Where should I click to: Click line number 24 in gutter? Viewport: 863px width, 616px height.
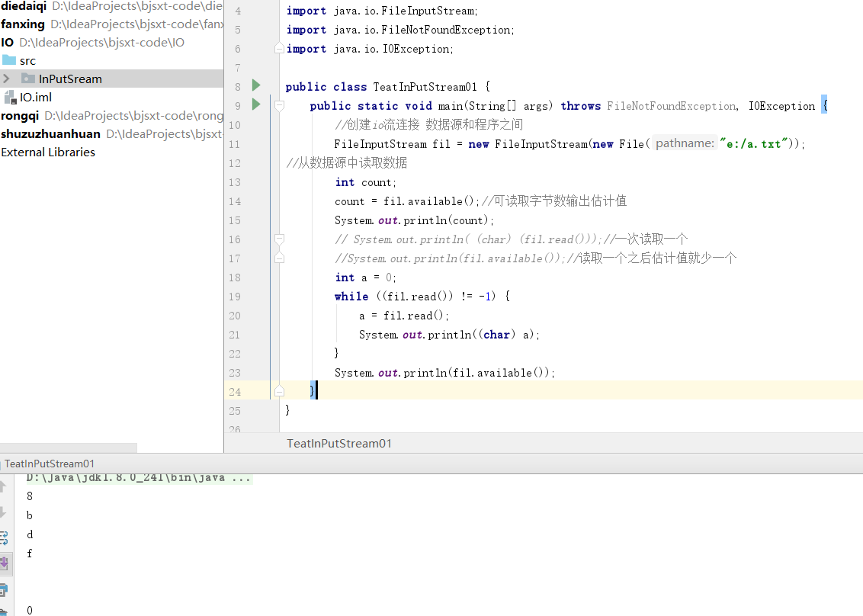click(235, 391)
